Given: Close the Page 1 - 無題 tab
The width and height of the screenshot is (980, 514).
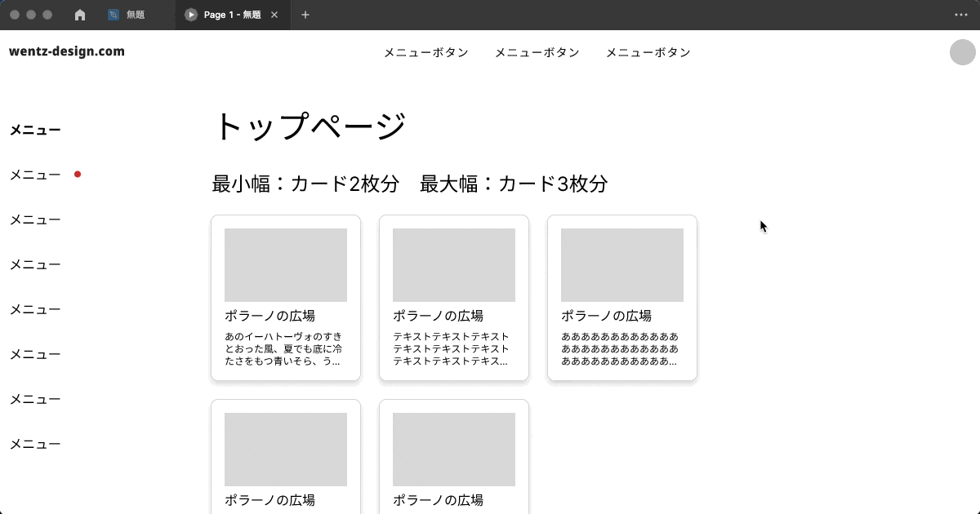Looking at the screenshot, I should click(274, 14).
